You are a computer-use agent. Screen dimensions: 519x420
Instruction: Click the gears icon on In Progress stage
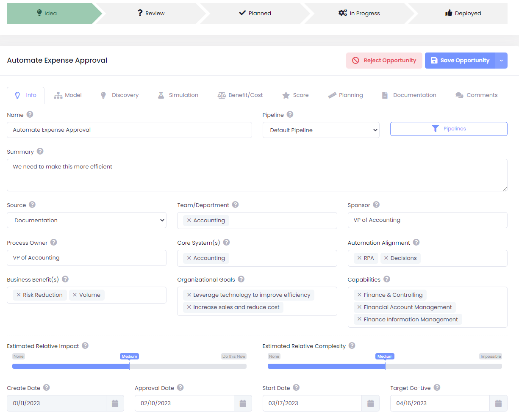(343, 13)
